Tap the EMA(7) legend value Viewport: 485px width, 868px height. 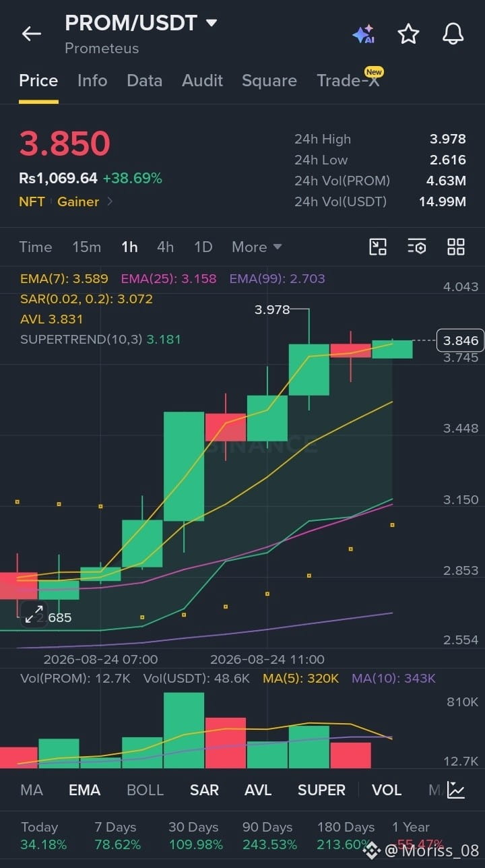coord(64,278)
